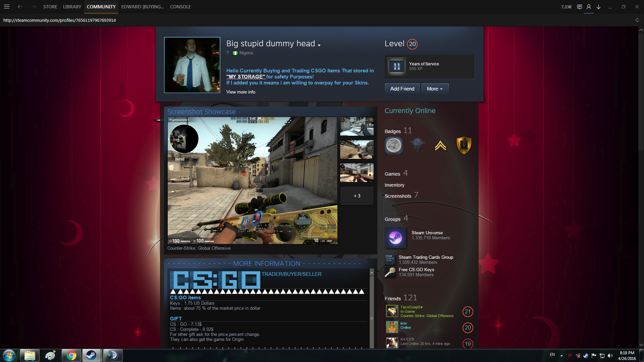This screenshot has width=644, height=362.
Task: Open the LIBRARY tab
Action: [72, 7]
